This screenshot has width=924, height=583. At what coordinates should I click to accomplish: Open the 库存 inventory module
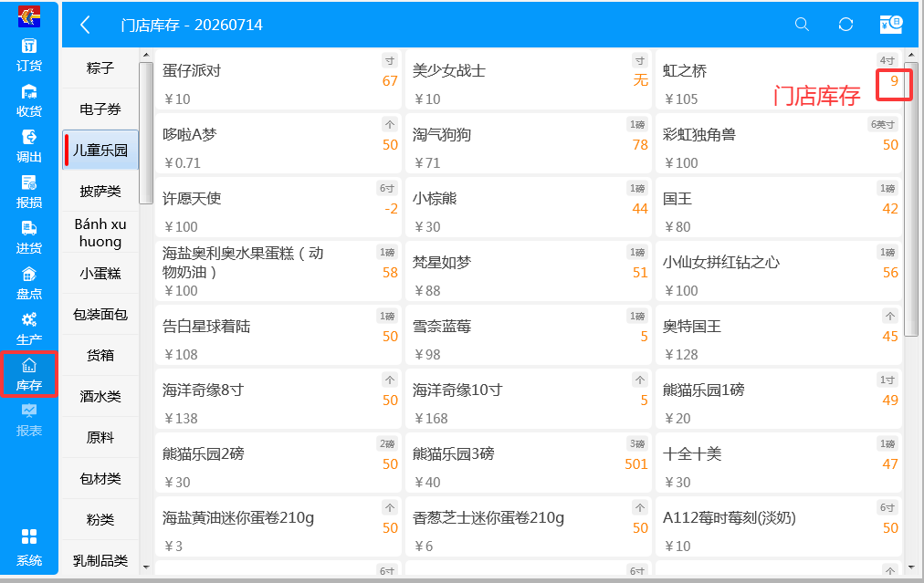(29, 375)
